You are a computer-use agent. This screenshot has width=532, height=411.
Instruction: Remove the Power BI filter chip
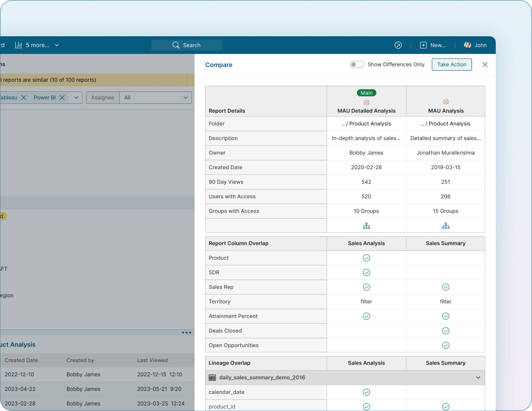click(62, 97)
